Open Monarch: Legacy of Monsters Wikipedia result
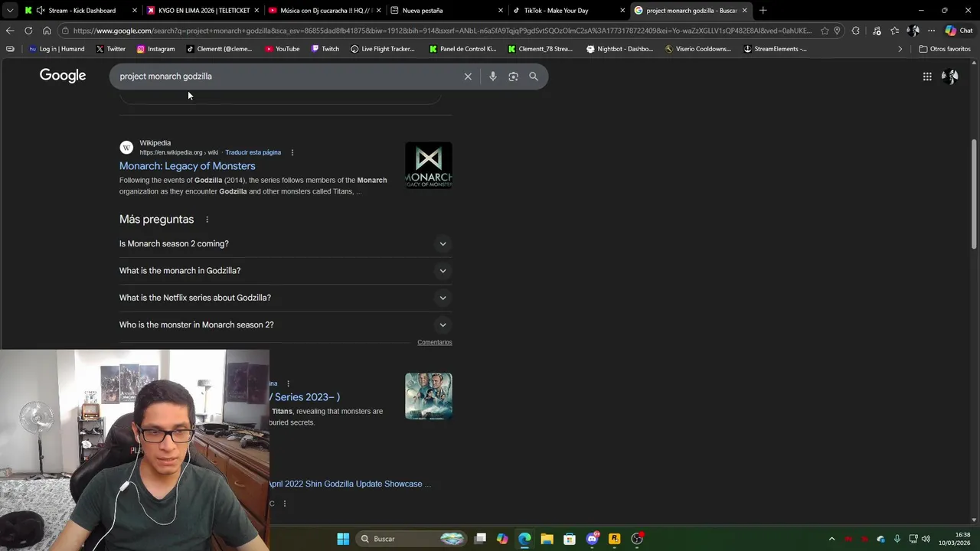 point(188,166)
